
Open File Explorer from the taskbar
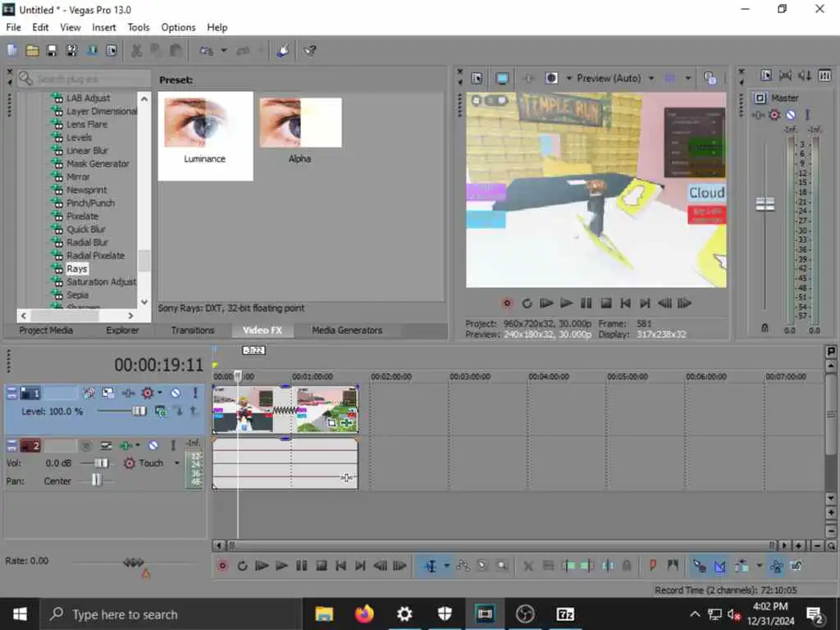tap(324, 614)
